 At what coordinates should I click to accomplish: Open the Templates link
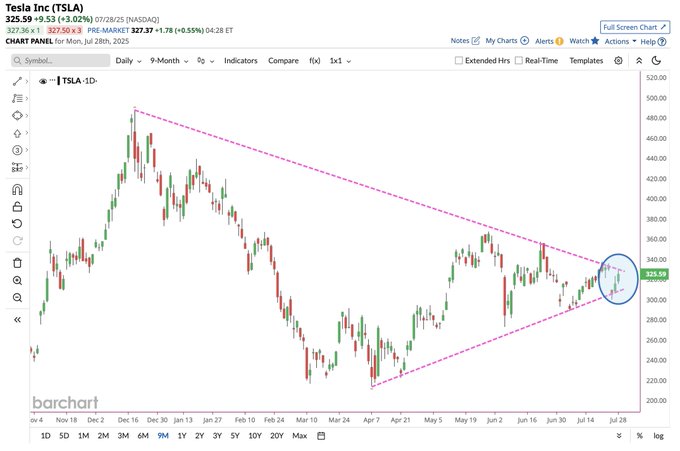click(586, 61)
